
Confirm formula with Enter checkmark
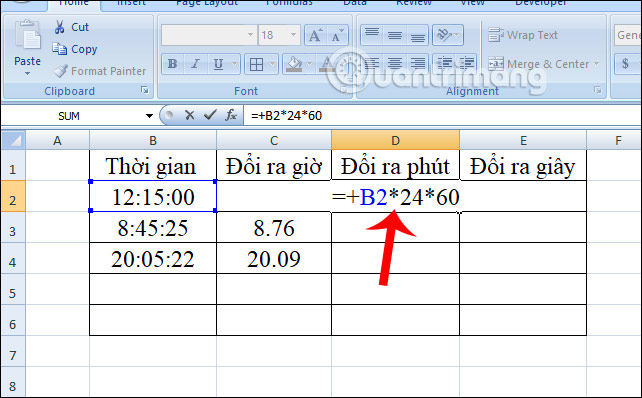(x=210, y=115)
